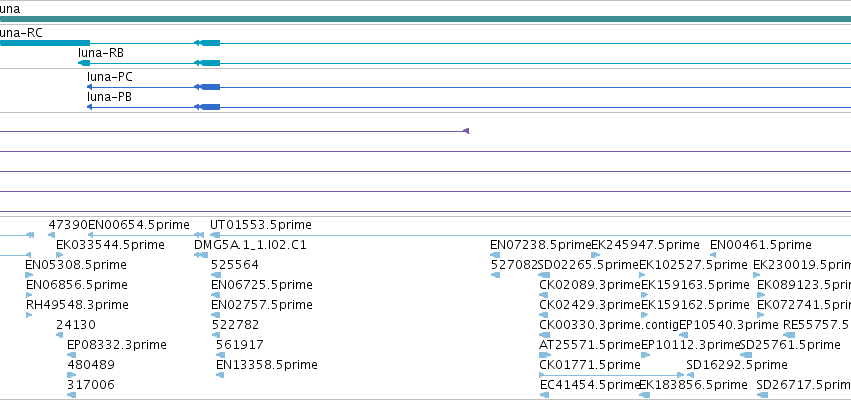
Task: Click the DMG5A.1_1.I02.C1 label
Action: pyautogui.click(x=250, y=245)
